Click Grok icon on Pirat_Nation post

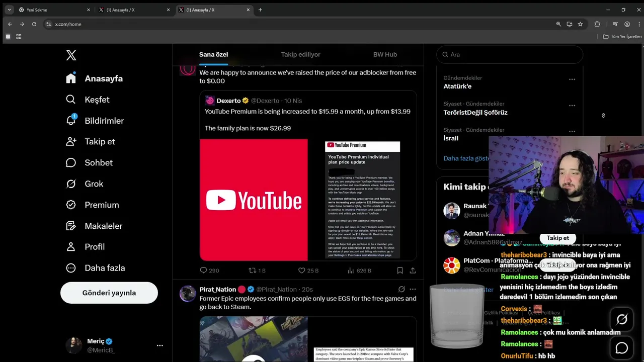401,289
